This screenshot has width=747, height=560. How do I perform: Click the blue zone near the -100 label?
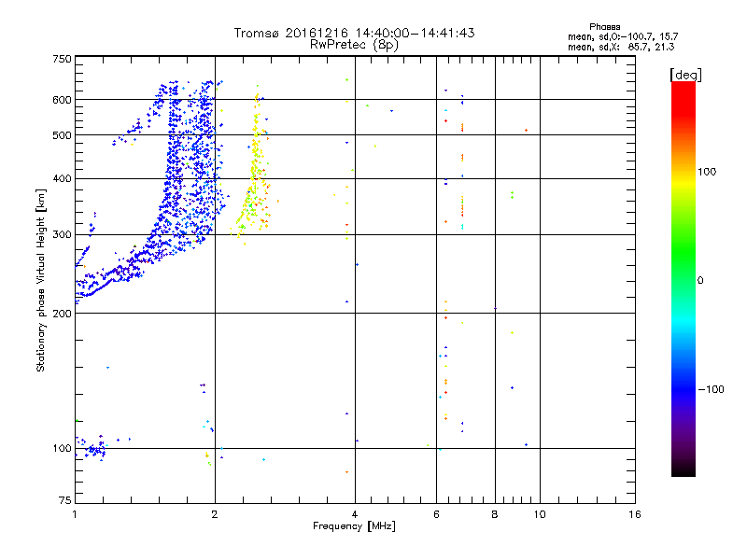tap(684, 389)
